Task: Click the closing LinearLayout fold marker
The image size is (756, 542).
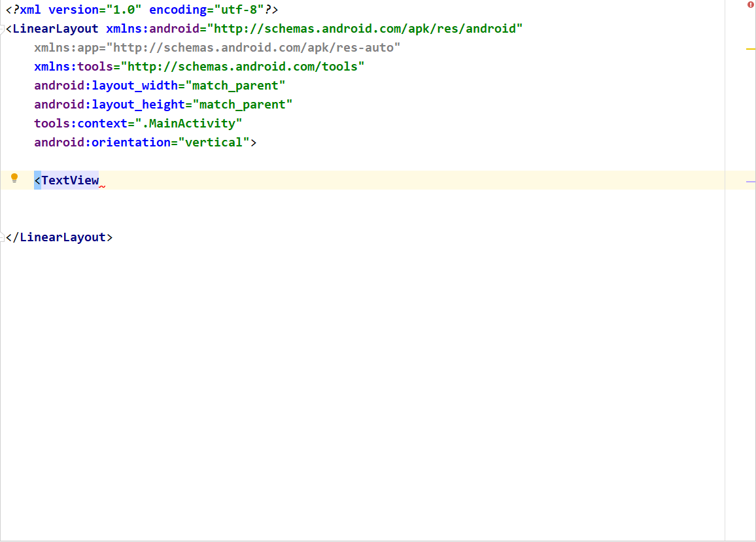Action: click(x=2, y=237)
